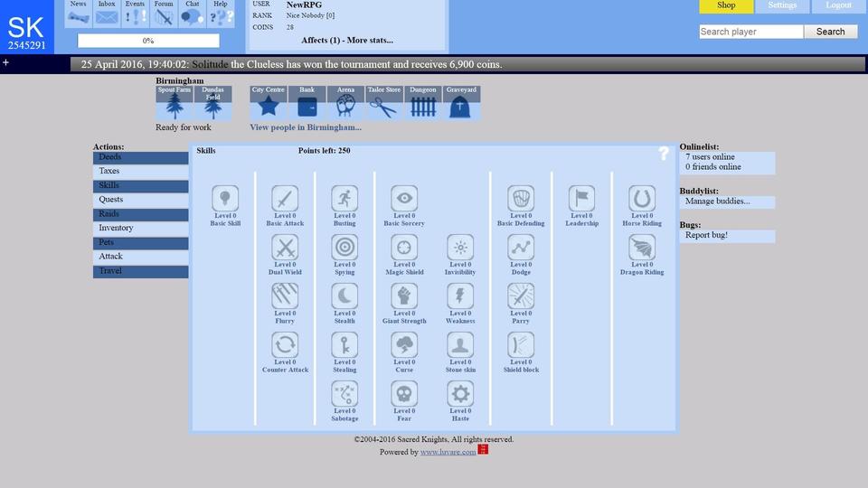The height and width of the screenshot is (488, 868).
Task: Click the Leadership flag skill icon
Action: [581, 199]
